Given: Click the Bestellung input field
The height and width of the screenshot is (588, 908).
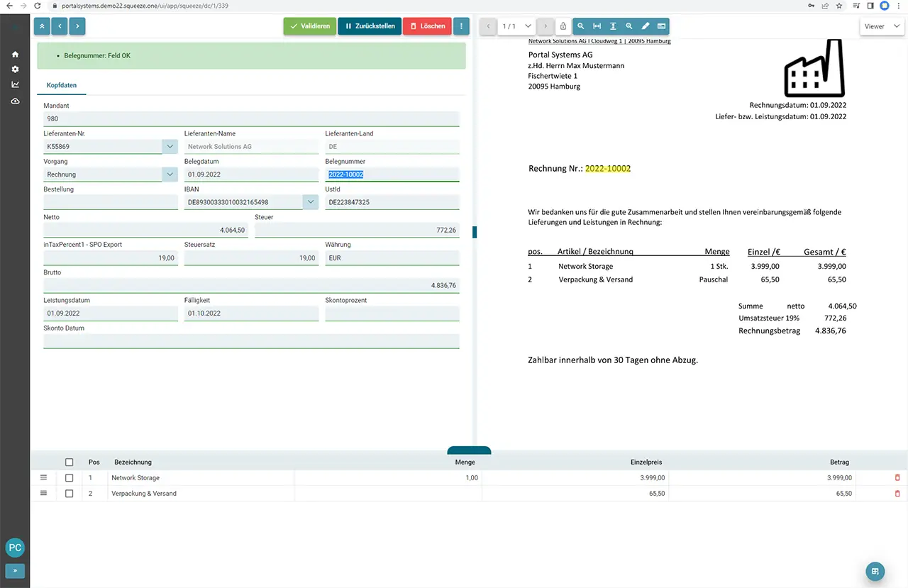Looking at the screenshot, I should [111, 203].
